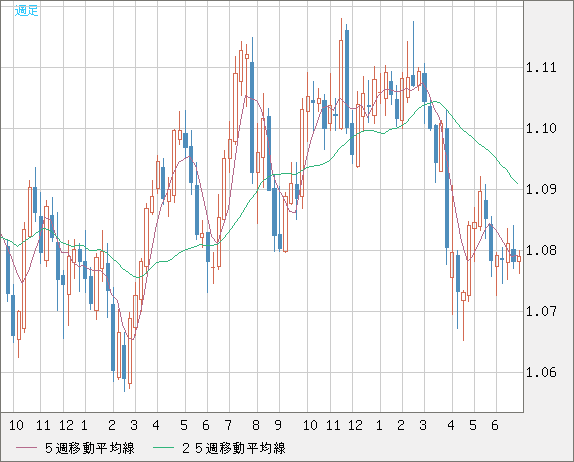Click the ５週移動平均線 legend label

click(x=90, y=448)
